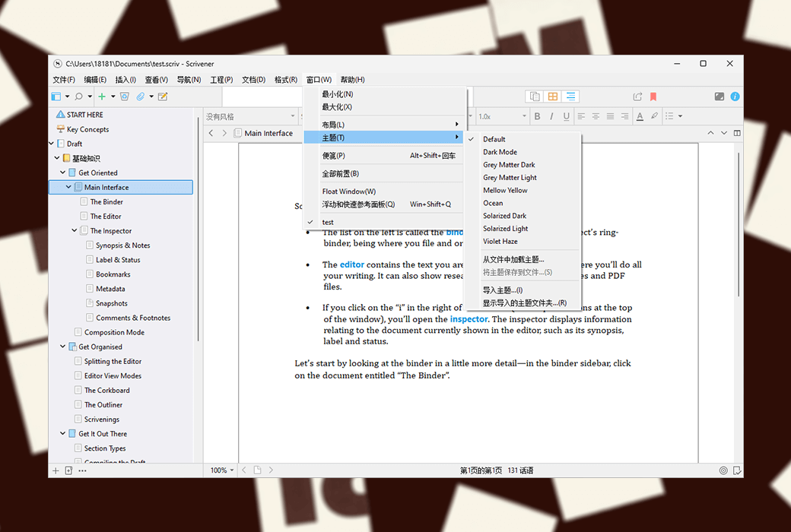
Task: Open the Search magnifier tool
Action: point(78,97)
